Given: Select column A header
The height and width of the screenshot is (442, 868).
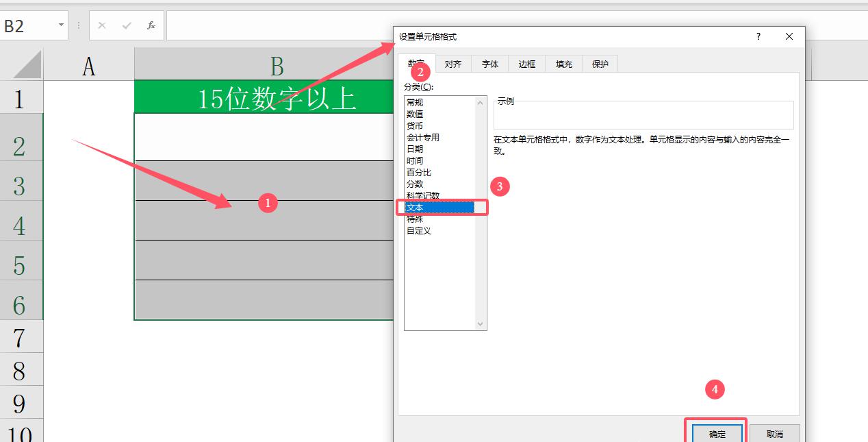Looking at the screenshot, I should click(x=89, y=64).
